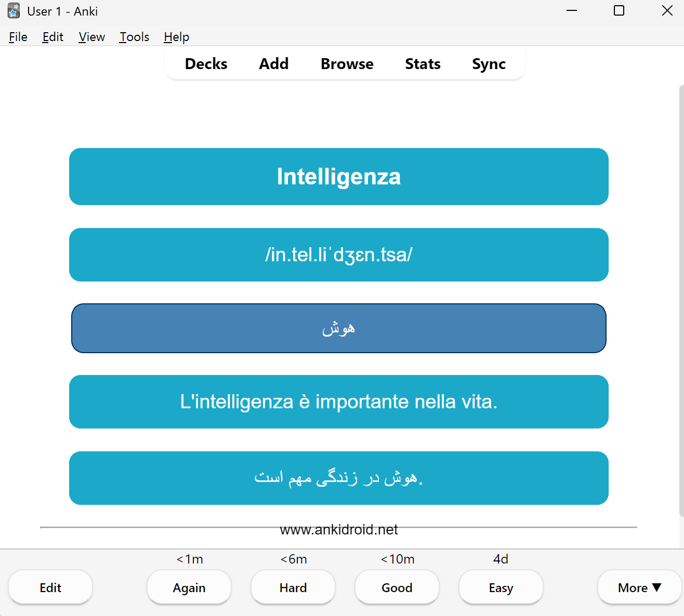
Task: Click the bottom Edit card button
Action: click(x=50, y=587)
